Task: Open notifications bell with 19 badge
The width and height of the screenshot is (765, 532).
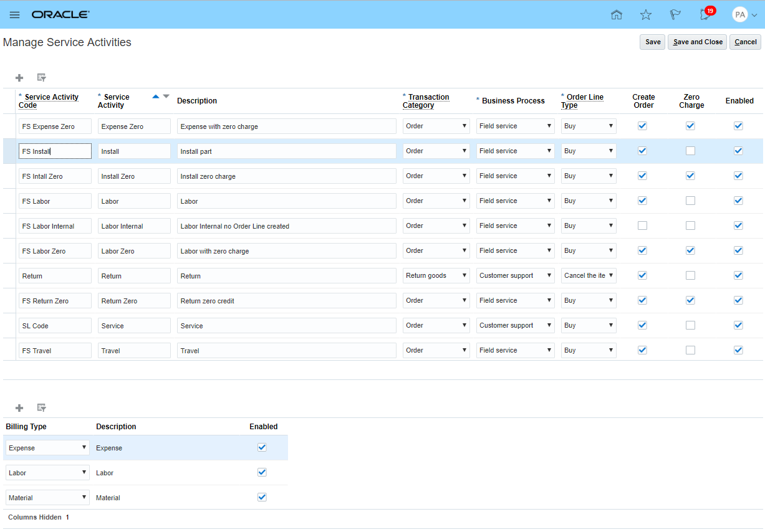Action: 705,15
